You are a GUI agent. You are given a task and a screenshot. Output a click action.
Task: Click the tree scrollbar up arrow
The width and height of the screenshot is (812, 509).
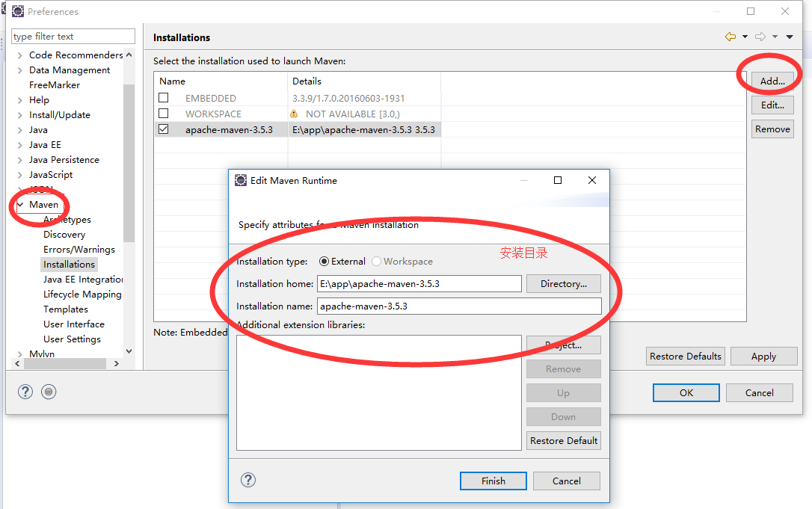click(x=129, y=55)
